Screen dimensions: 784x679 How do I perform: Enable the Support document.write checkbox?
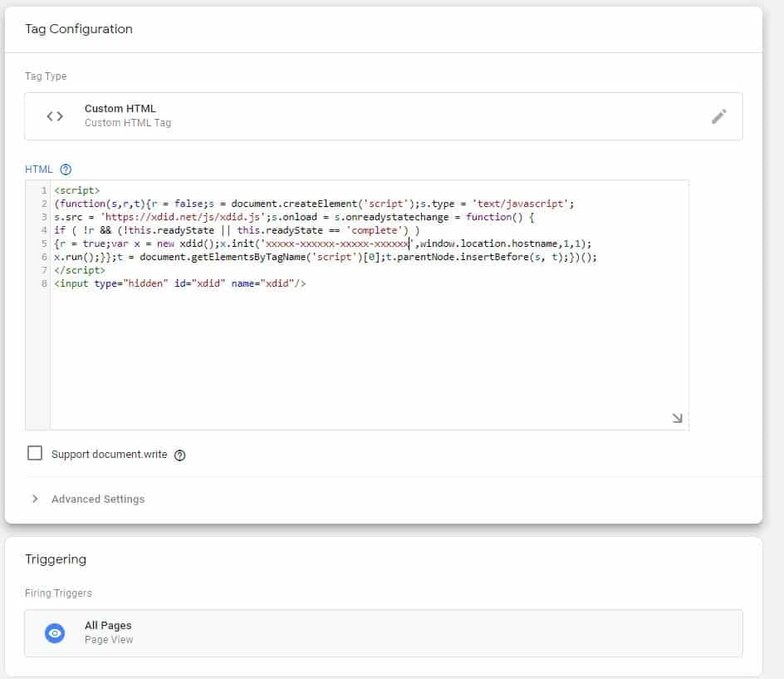coord(35,453)
